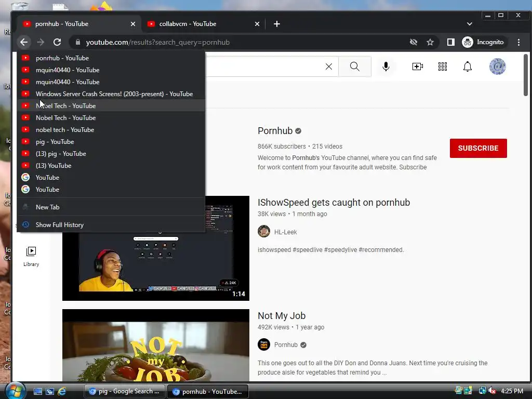The image size is (532, 399).
Task: Click the third-party cookies blocked eye icon
Action: point(413,42)
